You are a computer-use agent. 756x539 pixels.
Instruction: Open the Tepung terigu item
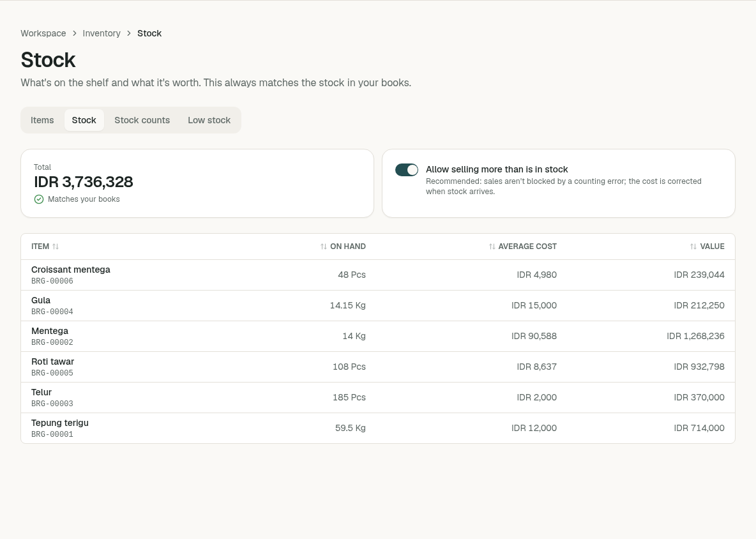coord(60,423)
